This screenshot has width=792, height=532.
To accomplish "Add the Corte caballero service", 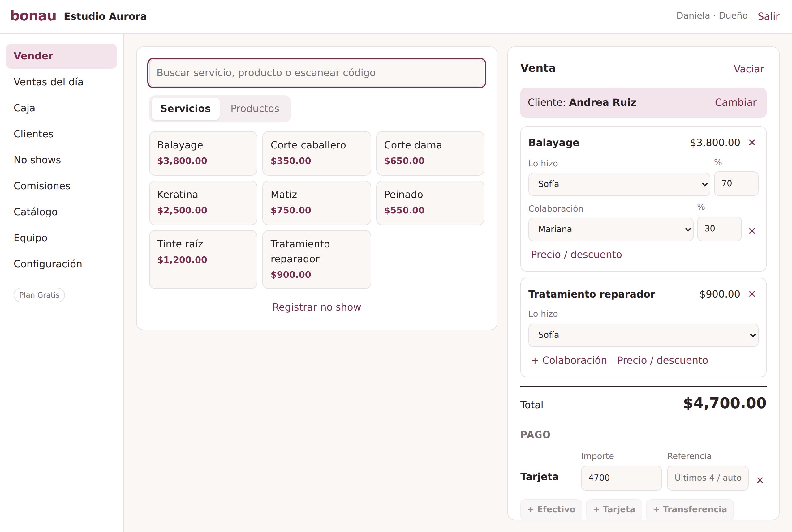I will click(316, 153).
